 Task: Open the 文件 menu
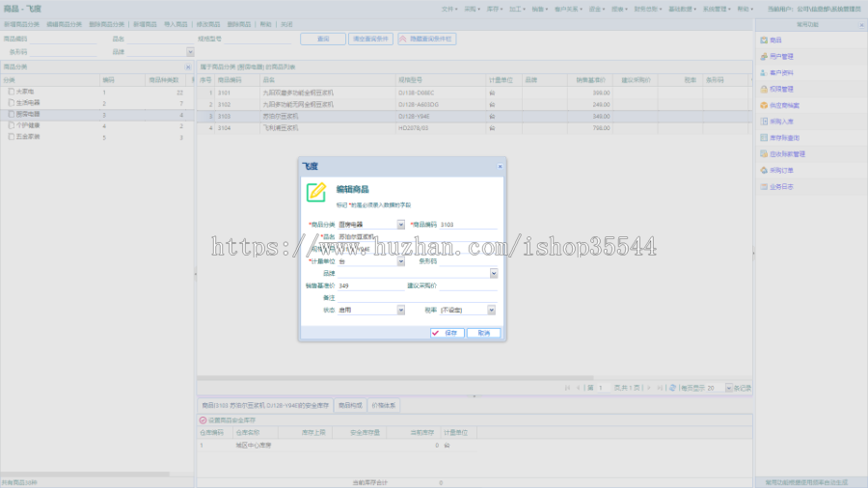point(448,9)
